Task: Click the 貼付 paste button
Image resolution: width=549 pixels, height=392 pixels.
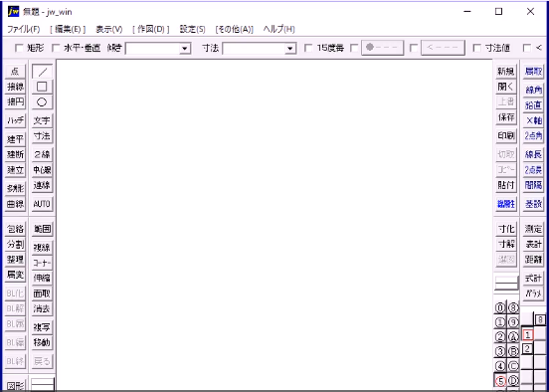Action: point(506,186)
